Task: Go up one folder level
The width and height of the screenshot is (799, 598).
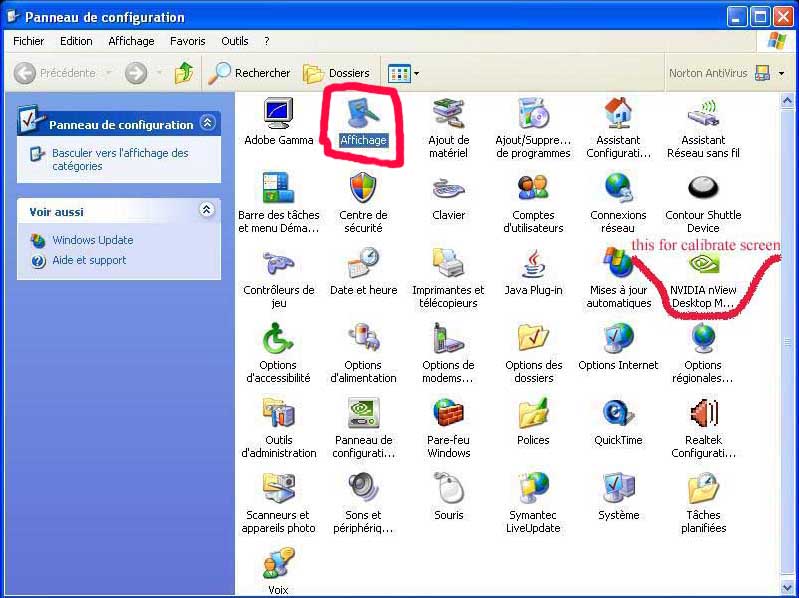Action: (x=184, y=73)
